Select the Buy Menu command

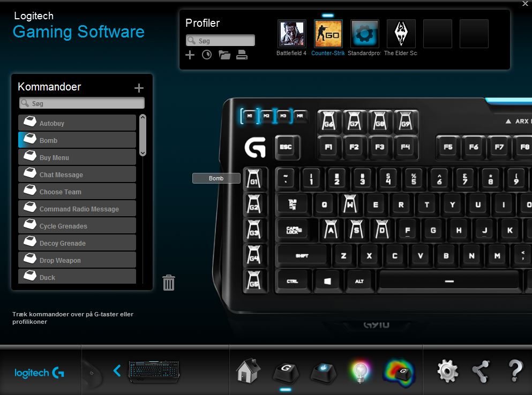[x=77, y=157]
